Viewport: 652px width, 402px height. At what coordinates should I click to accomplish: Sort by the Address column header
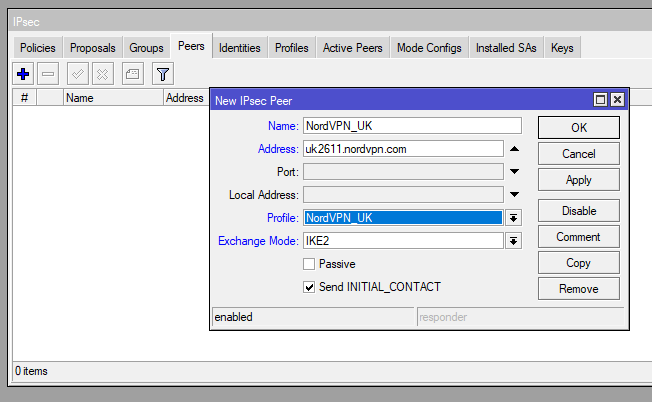pyautogui.click(x=186, y=98)
